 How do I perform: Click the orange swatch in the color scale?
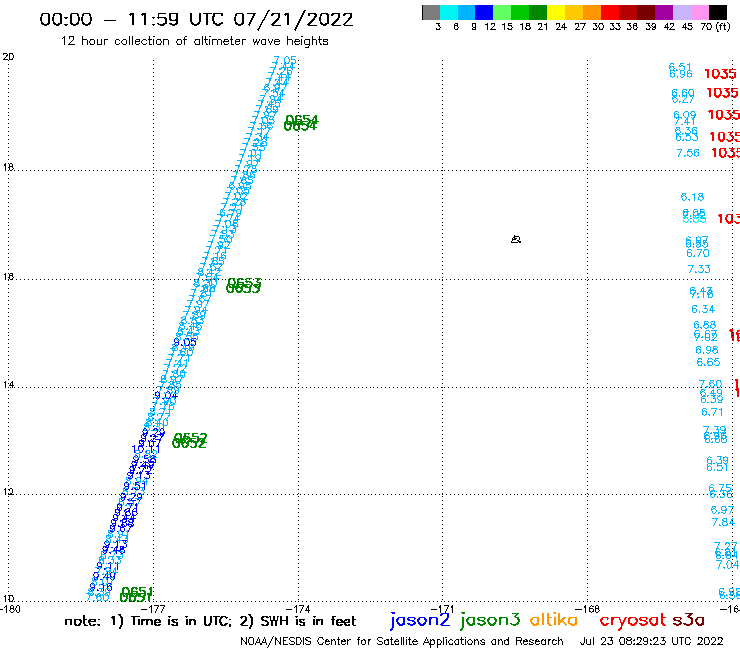pyautogui.click(x=592, y=12)
